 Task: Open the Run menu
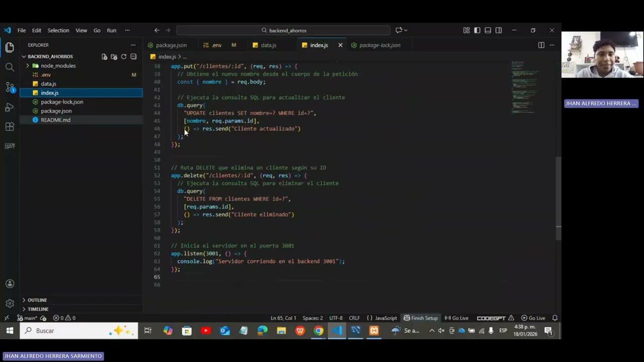pos(112,30)
